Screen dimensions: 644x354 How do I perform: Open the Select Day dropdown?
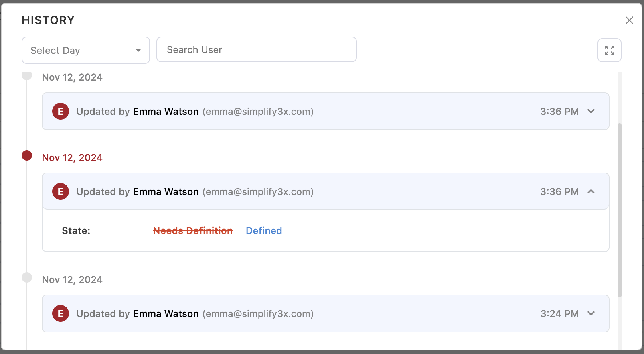(x=85, y=50)
